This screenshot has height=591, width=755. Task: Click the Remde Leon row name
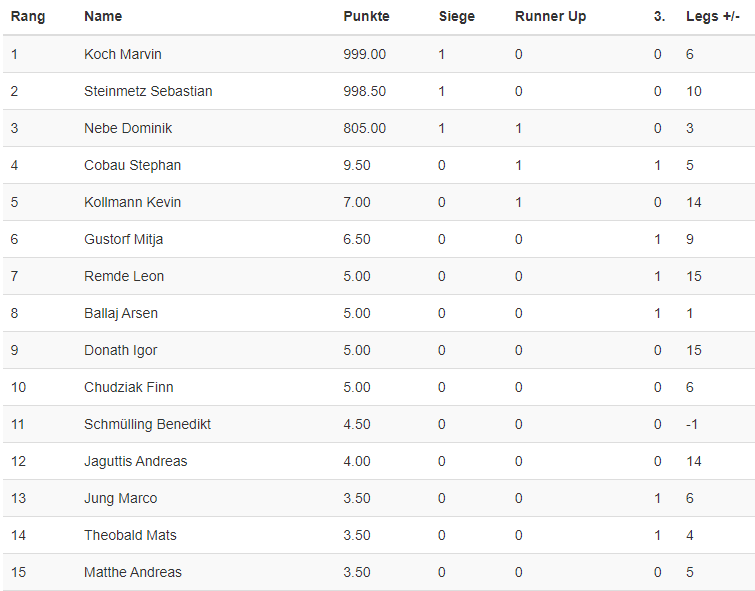coord(124,276)
